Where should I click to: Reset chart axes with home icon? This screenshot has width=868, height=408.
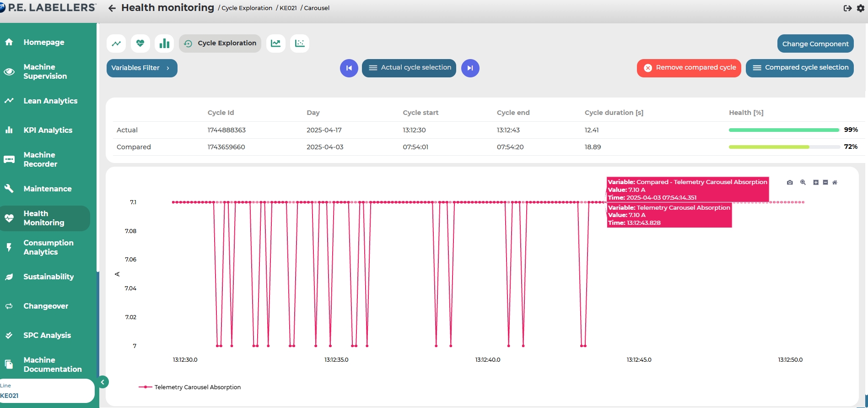835,182
